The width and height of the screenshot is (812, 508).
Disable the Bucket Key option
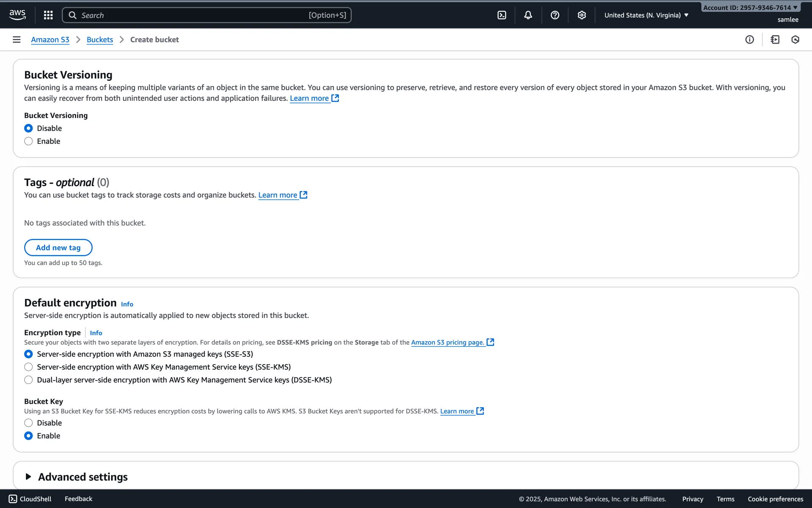[28, 423]
